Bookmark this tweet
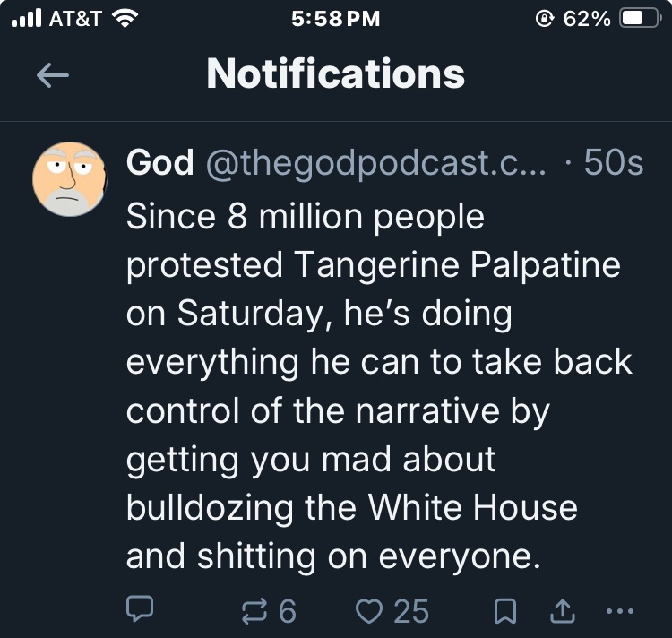Image resolution: width=672 pixels, height=638 pixels. tap(504, 610)
